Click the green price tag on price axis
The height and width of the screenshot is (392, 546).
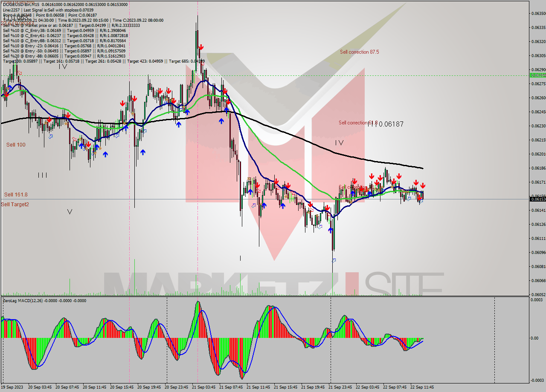coord(537,75)
